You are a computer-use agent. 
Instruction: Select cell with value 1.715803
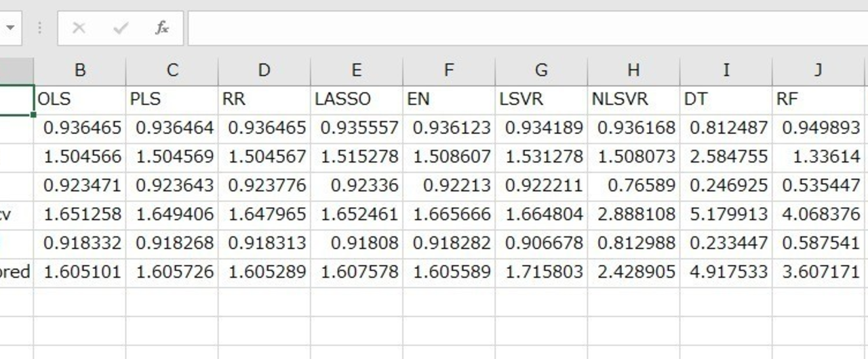(541, 272)
